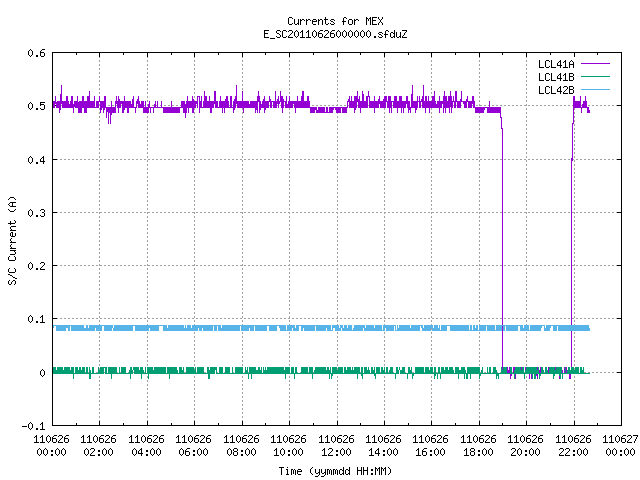
Task: Click the '110626 00:00' x-axis tick label
Action: pos(51,446)
